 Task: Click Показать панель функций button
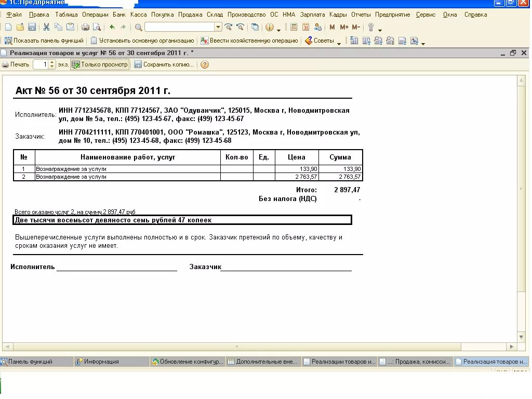44,41
